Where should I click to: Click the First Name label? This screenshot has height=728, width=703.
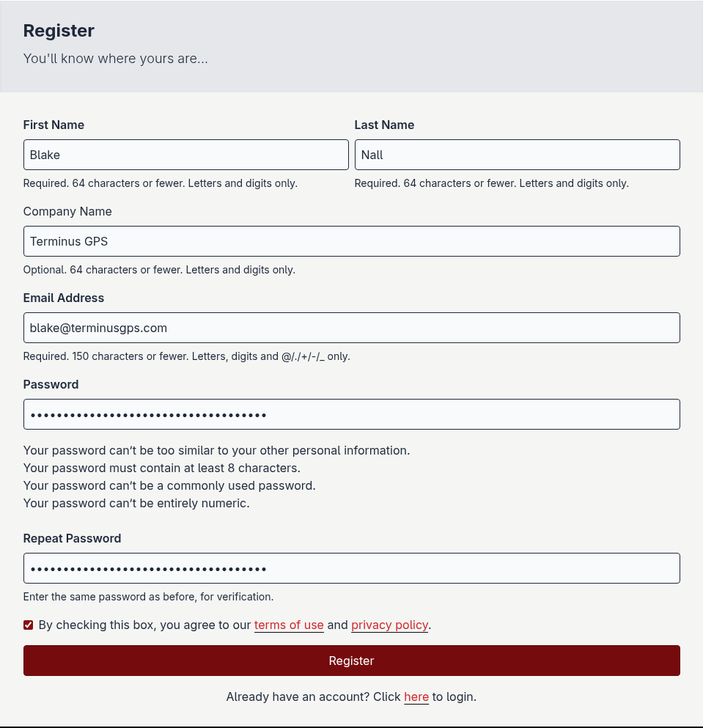[54, 125]
